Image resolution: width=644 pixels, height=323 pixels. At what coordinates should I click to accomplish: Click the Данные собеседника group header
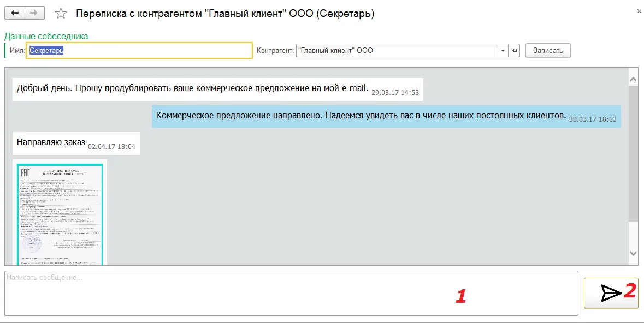pos(46,37)
